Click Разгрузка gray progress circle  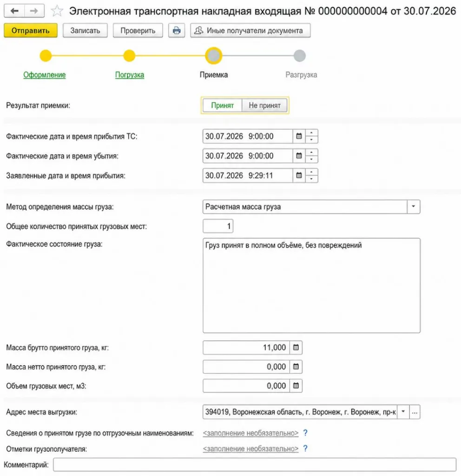point(300,56)
